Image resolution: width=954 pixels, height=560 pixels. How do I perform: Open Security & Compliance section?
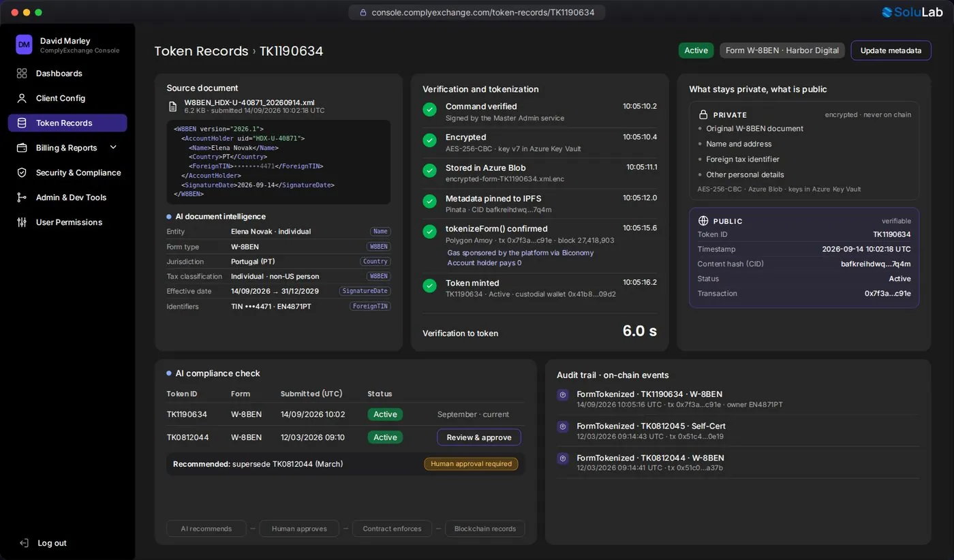[67, 173]
